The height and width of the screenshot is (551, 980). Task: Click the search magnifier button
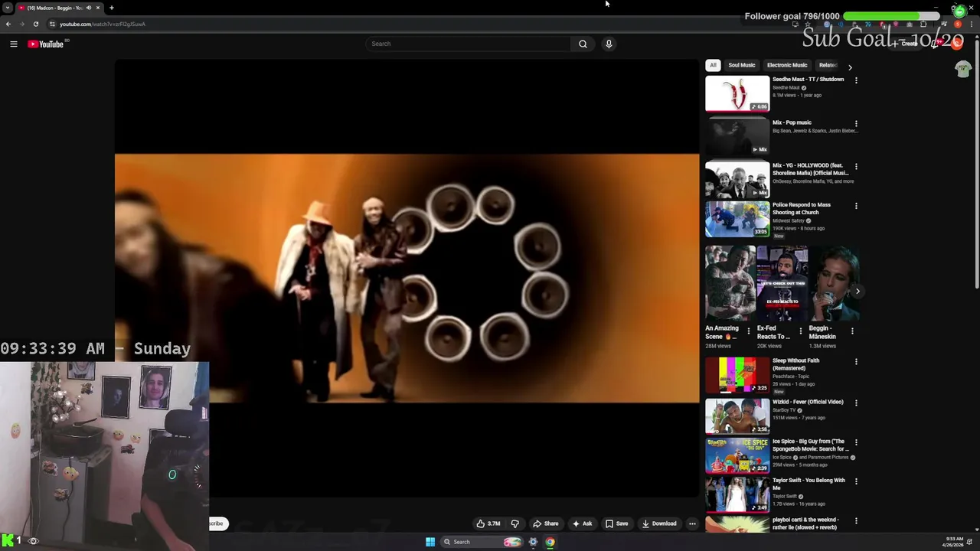tap(583, 44)
